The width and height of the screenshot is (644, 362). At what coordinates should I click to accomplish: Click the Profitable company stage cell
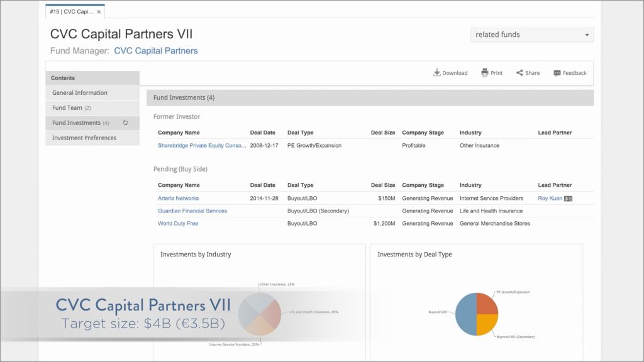coord(414,145)
